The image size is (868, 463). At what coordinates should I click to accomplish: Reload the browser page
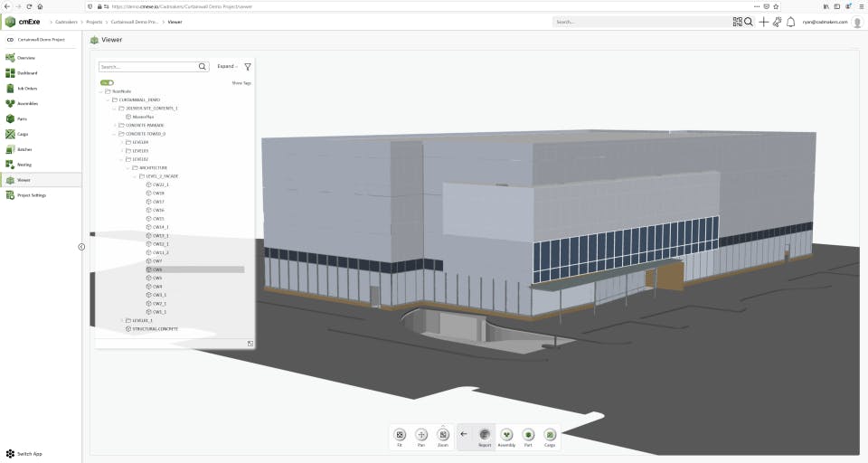(29, 6)
